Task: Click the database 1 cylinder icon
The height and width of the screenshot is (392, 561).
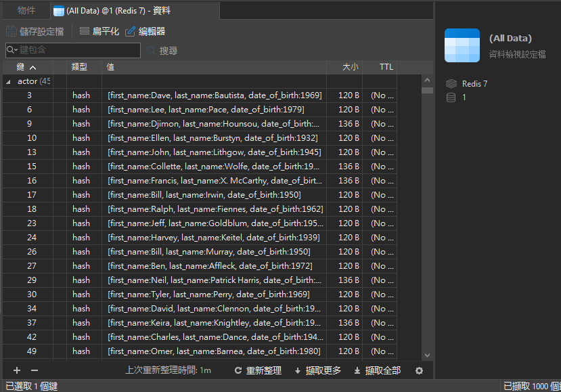Action: [x=451, y=97]
